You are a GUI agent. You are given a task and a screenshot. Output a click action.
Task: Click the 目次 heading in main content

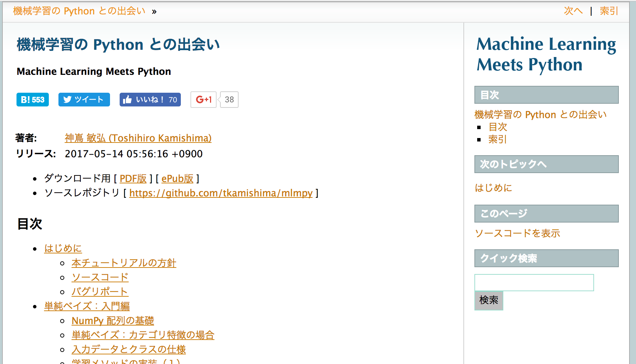30,224
